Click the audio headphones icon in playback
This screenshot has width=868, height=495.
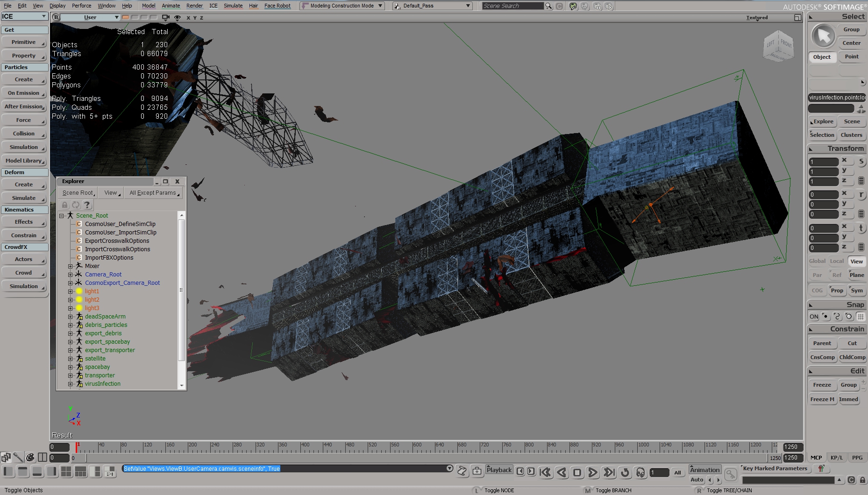tap(640, 473)
